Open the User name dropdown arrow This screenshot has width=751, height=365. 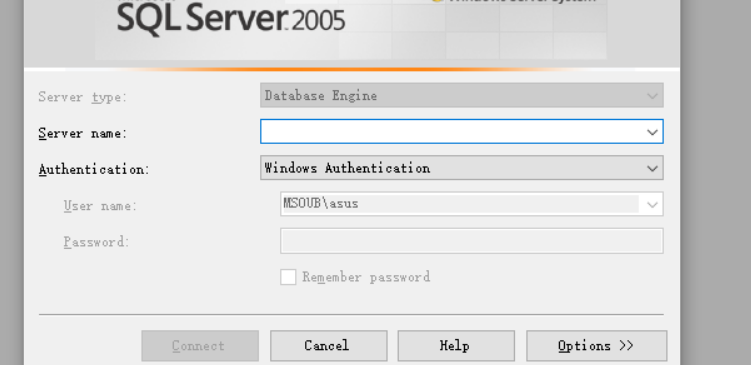[652, 205]
